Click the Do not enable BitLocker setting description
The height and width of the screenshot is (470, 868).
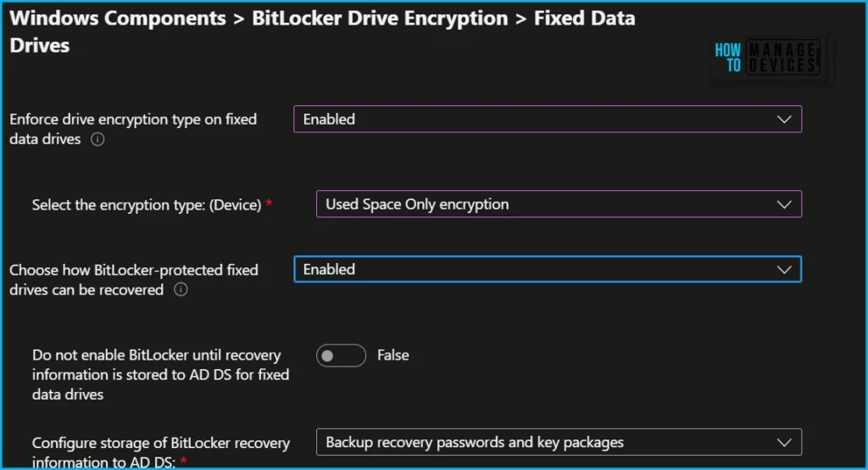pyautogui.click(x=161, y=374)
